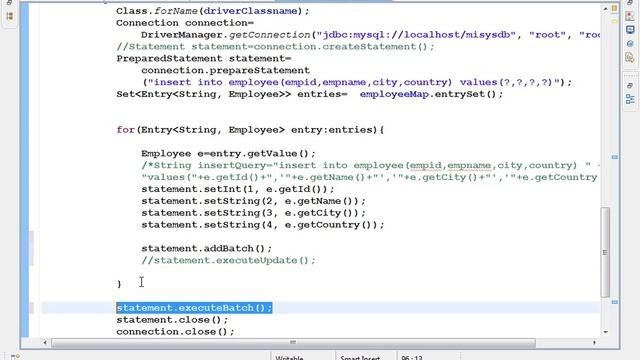Jump to the pale yellow overview ruler marker

point(614,21)
